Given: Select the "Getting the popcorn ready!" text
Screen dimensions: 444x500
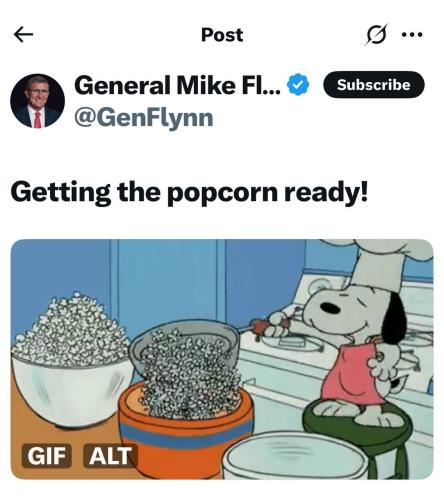Looking at the screenshot, I should [189, 193].
